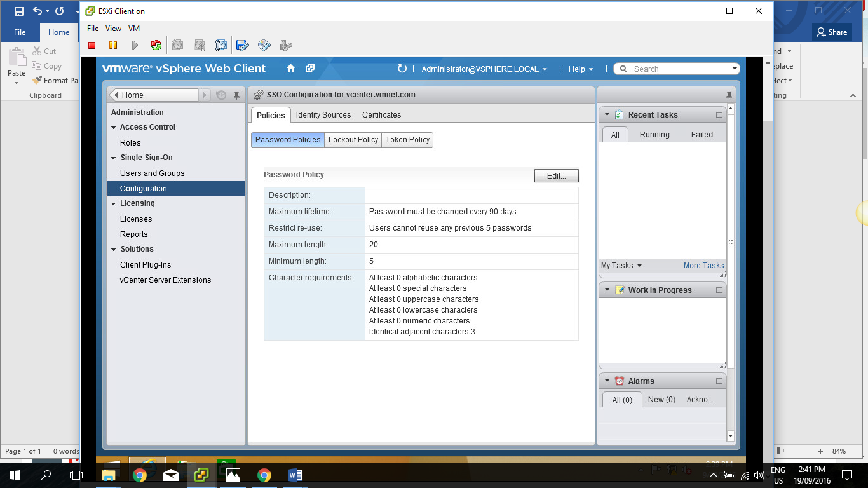
Task: Collapse the Single Sign-On section
Action: click(x=114, y=158)
